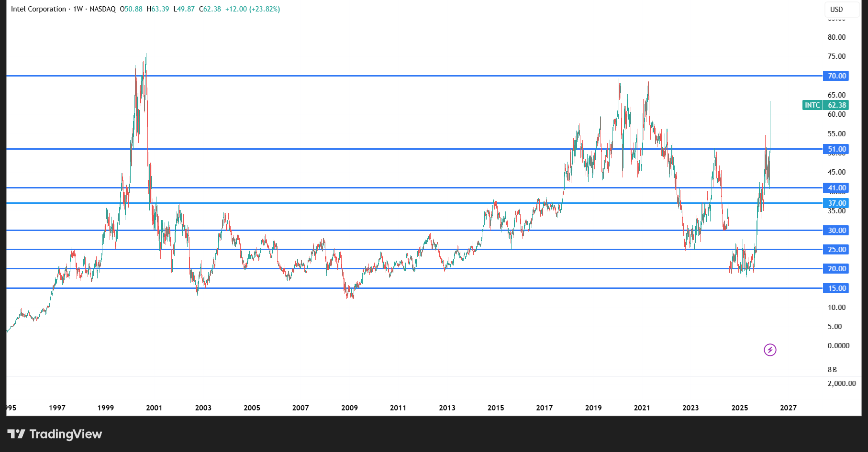Click the 2007 label on time axis

(300, 408)
